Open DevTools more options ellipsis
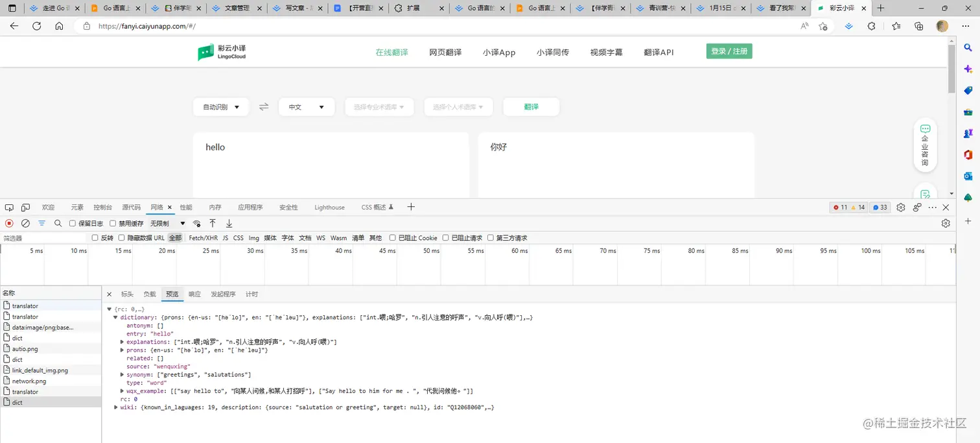Screen dimensions: 980x443 tap(933, 208)
